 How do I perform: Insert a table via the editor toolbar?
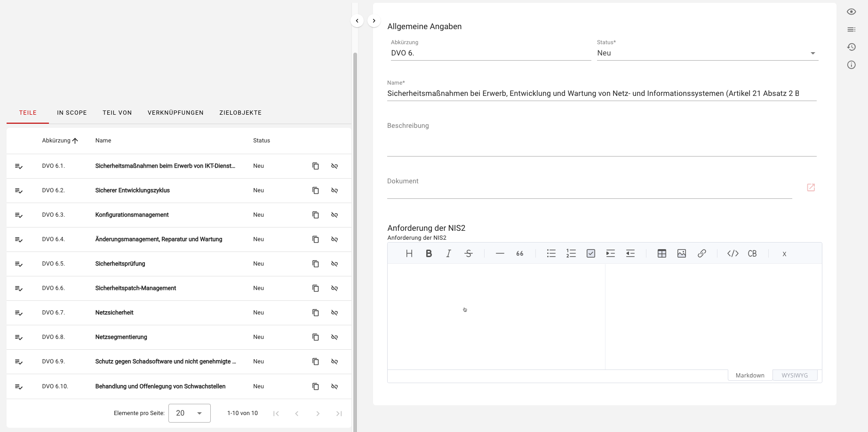coord(661,253)
